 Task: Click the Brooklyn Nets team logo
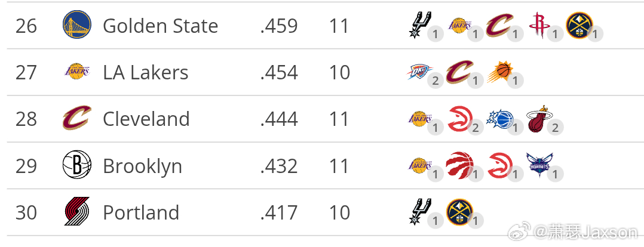click(x=76, y=166)
